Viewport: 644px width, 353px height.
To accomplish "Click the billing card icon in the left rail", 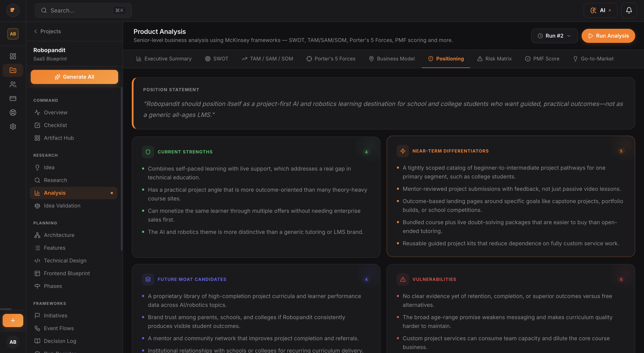I will [x=13, y=98].
